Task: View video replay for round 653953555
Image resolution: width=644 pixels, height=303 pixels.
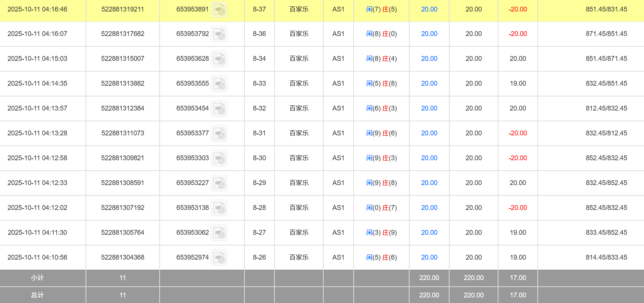Action: coord(219,84)
